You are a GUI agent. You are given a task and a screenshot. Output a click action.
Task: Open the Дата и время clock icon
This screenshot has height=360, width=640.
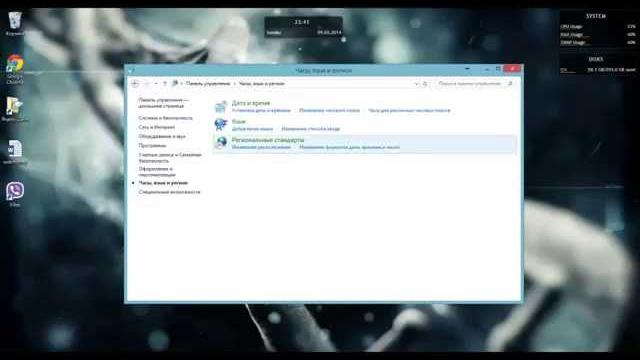tap(221, 107)
